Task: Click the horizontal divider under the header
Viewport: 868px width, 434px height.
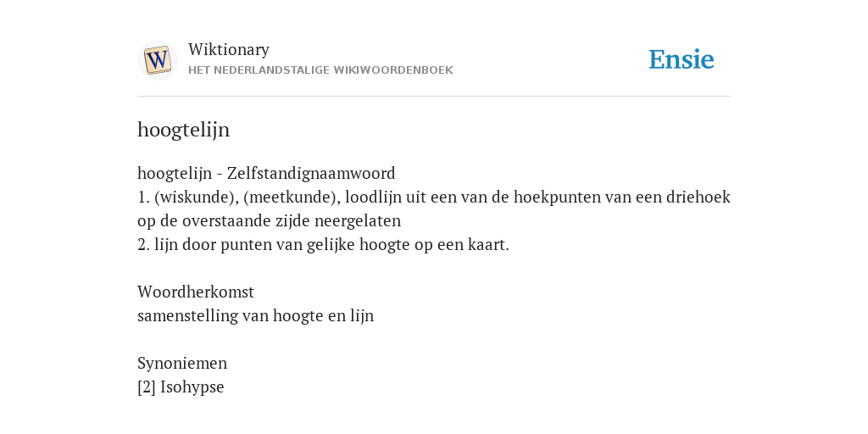Action: coord(434,97)
